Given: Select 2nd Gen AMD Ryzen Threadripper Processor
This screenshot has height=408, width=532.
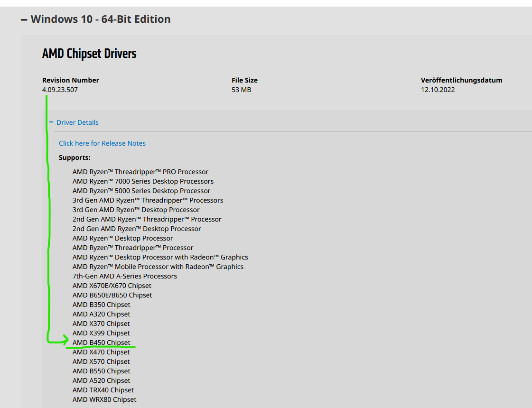Looking at the screenshot, I should (147, 220).
